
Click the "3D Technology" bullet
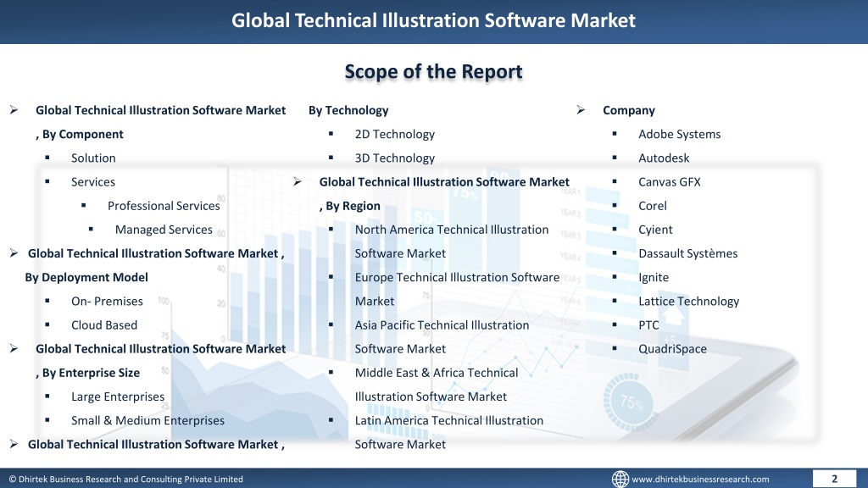point(395,158)
